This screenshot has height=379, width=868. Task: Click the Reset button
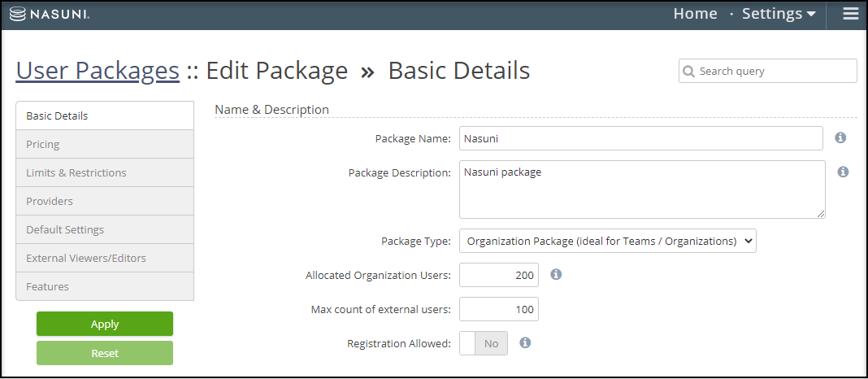[105, 353]
